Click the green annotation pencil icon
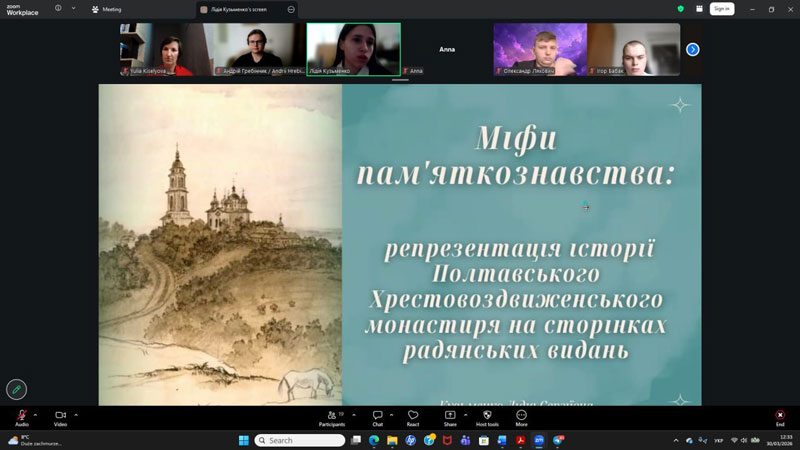This screenshot has width=800, height=450. [x=16, y=389]
